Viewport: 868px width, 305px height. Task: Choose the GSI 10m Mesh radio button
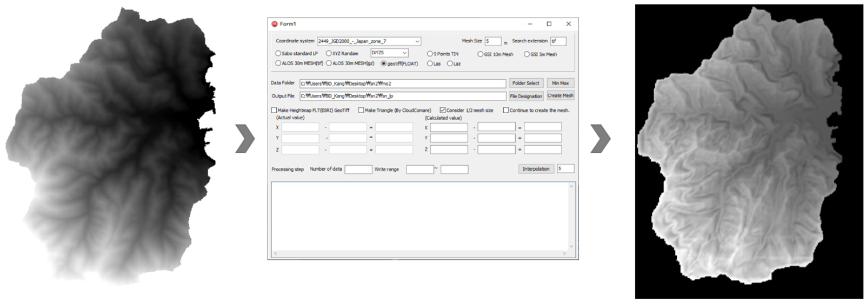pyautogui.click(x=480, y=54)
